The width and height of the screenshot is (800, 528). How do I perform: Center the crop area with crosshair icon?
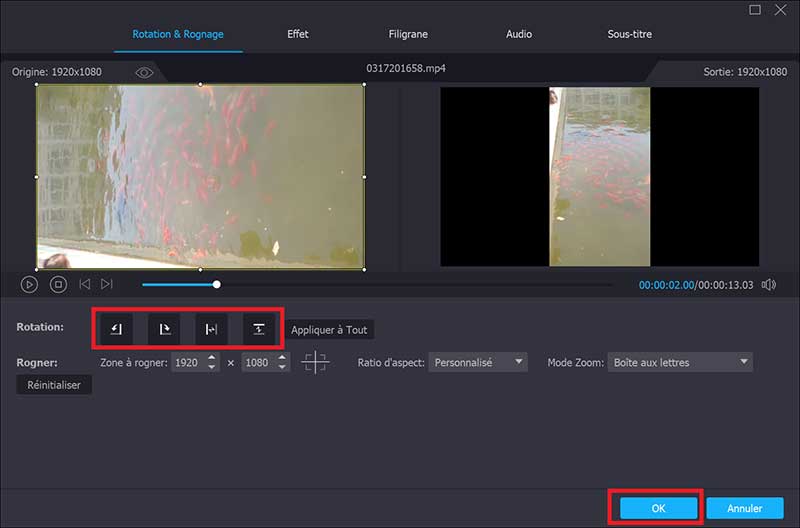315,362
